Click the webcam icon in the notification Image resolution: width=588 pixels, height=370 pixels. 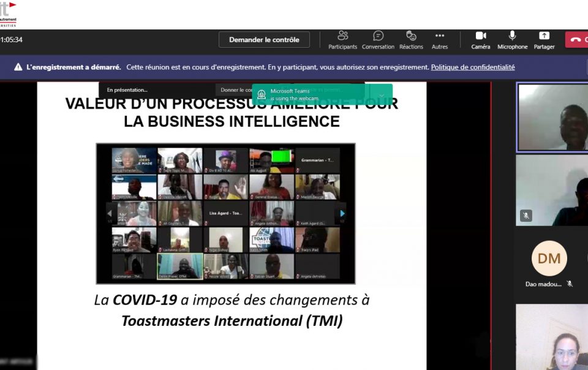coord(262,94)
